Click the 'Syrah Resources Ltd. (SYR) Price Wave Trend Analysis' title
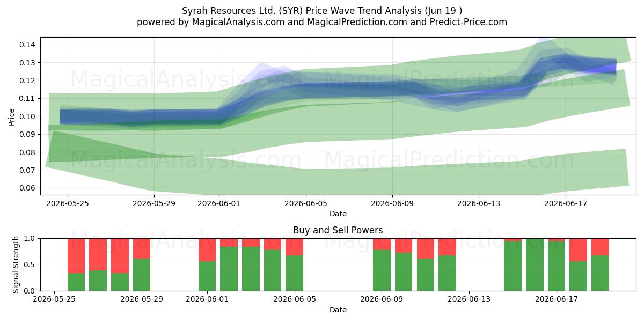 (322, 11)
